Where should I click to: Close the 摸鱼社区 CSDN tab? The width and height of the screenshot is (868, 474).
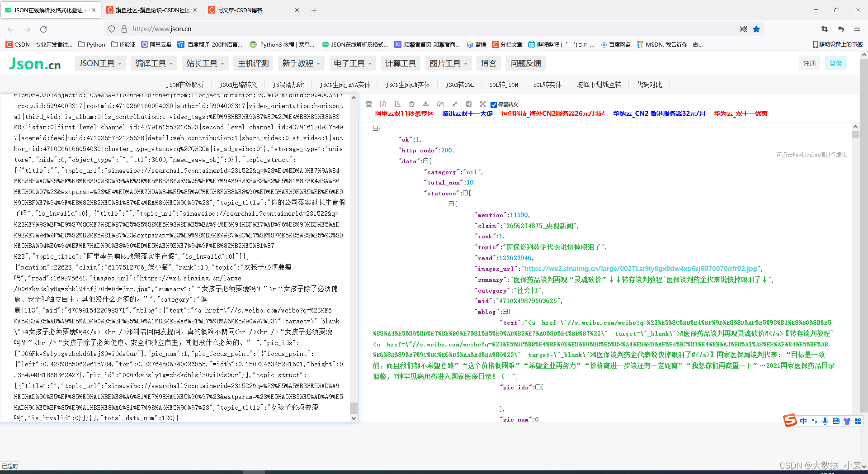pyautogui.click(x=195, y=10)
